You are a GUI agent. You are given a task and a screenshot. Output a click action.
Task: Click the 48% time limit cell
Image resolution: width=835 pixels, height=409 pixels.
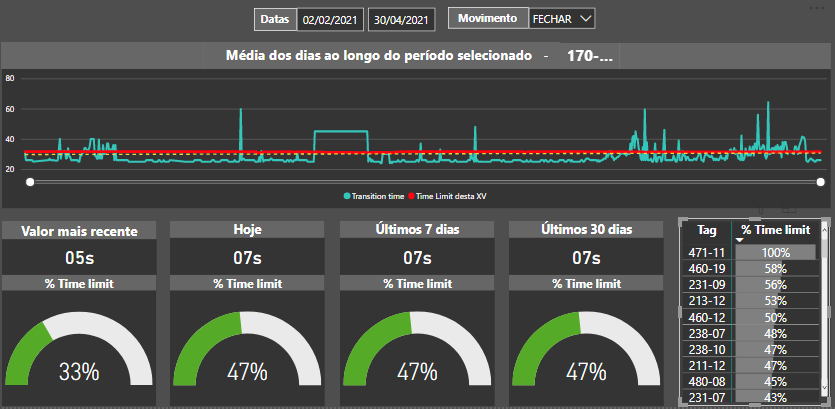click(x=775, y=333)
